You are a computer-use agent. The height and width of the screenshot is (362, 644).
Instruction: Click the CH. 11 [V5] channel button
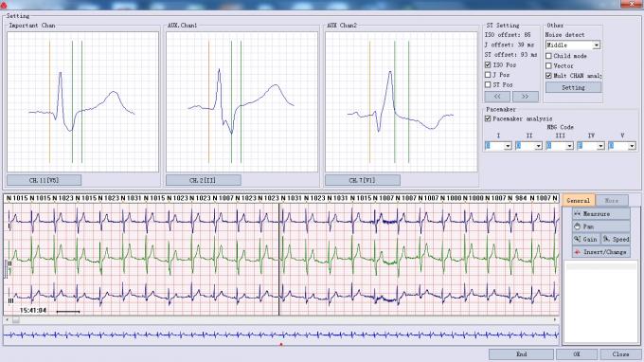pyautogui.click(x=44, y=180)
